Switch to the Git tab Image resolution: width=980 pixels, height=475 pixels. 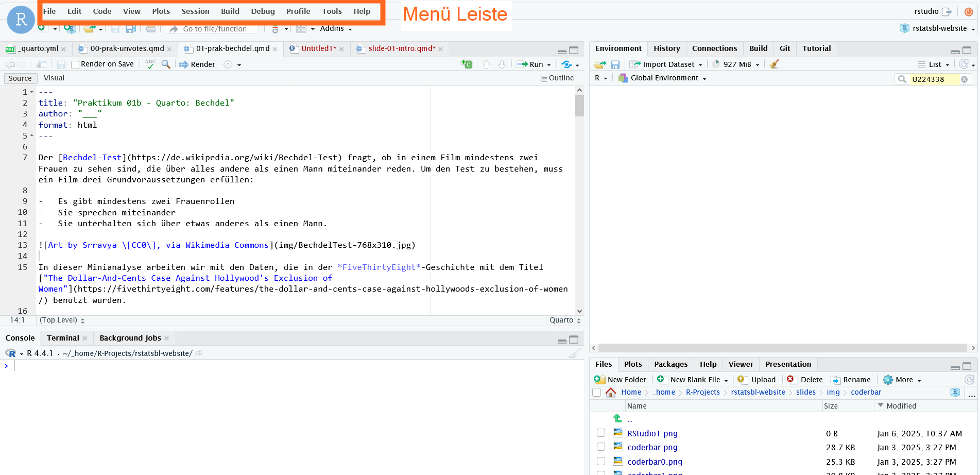tap(785, 48)
